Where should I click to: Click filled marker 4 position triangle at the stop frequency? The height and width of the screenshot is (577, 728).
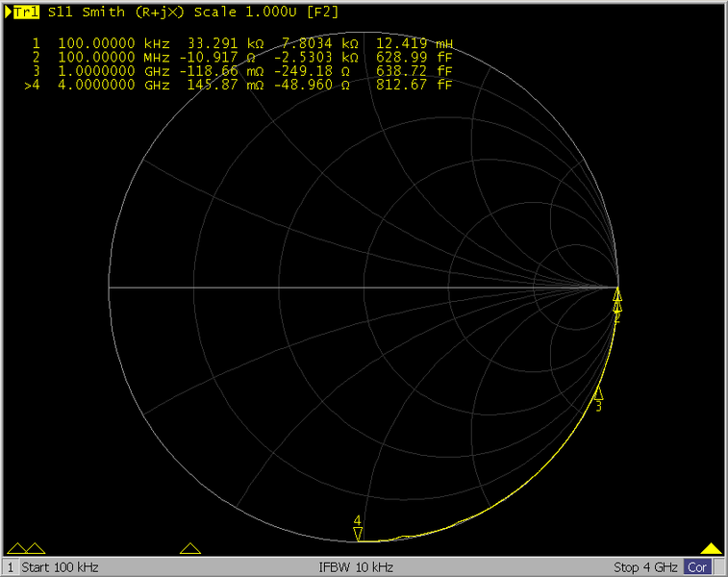tap(712, 548)
